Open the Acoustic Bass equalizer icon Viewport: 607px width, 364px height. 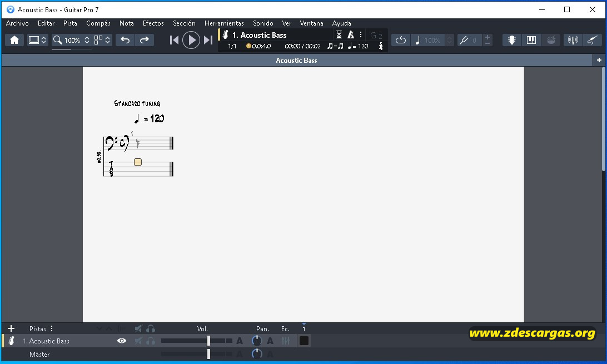286,341
